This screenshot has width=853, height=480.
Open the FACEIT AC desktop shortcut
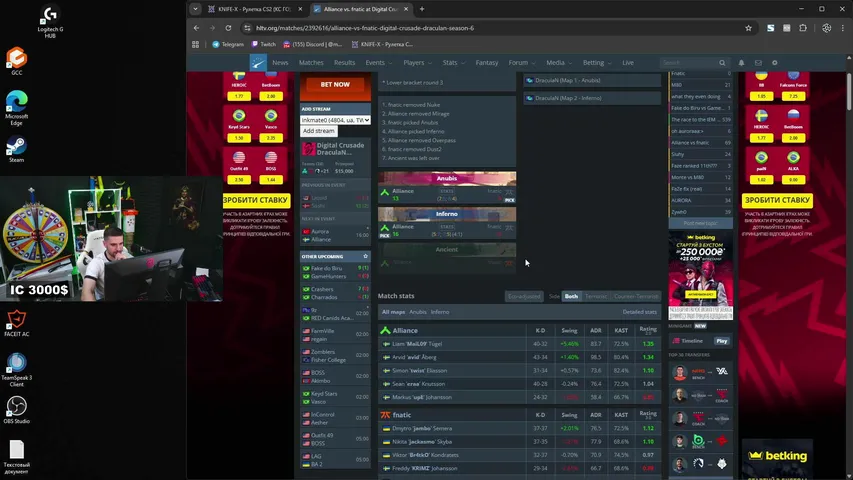tap(16, 322)
